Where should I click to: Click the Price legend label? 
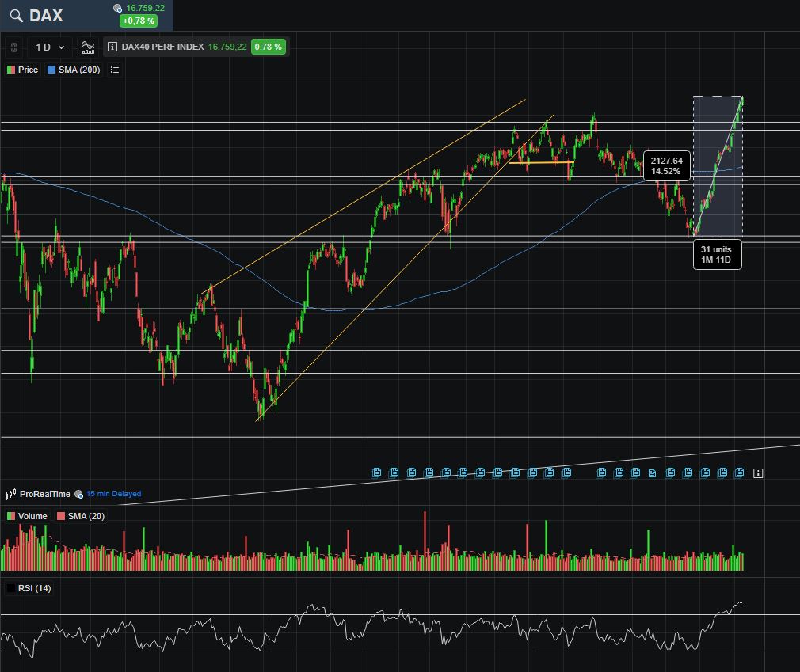28,70
